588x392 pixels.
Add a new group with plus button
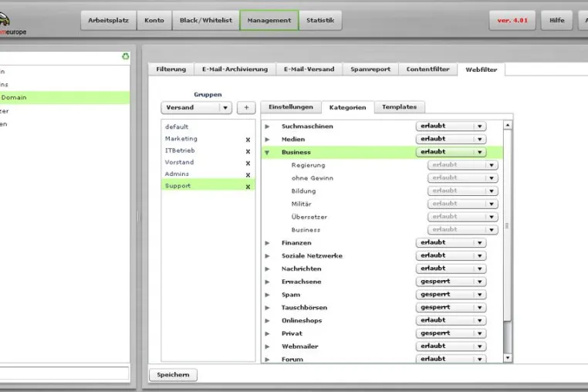(246, 108)
